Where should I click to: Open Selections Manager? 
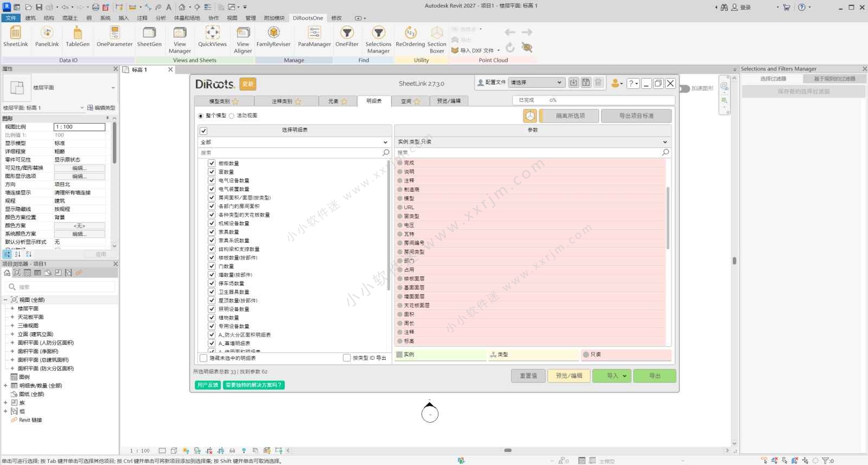(x=378, y=40)
